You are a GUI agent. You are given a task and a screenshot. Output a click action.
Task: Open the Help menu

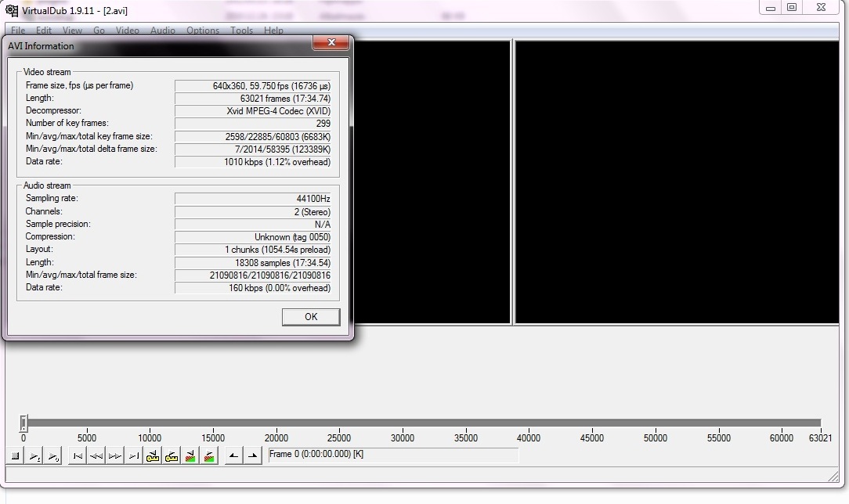click(273, 31)
